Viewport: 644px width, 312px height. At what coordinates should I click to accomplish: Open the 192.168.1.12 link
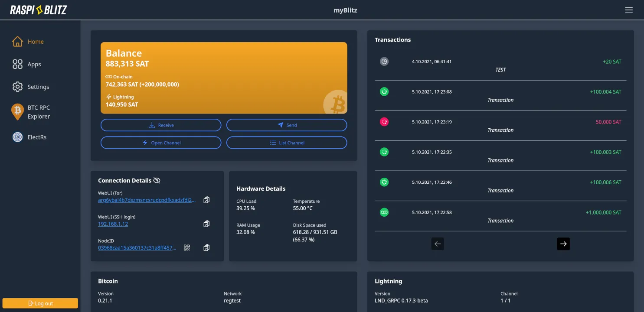tap(113, 224)
